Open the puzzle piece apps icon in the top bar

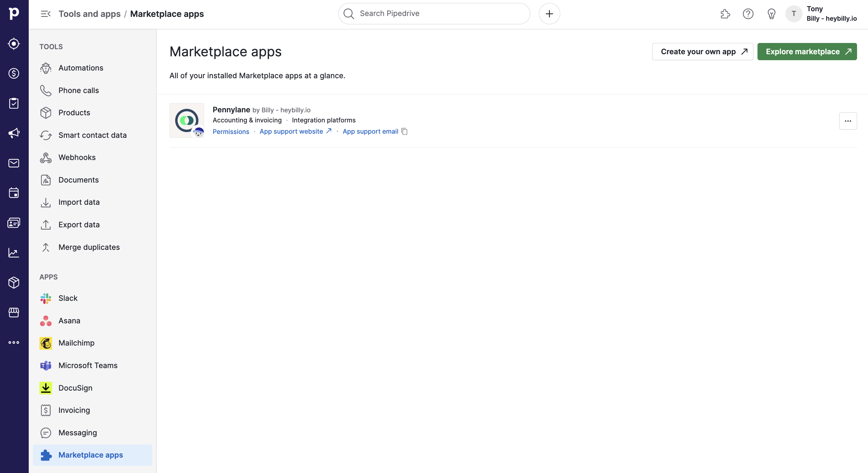(x=725, y=14)
